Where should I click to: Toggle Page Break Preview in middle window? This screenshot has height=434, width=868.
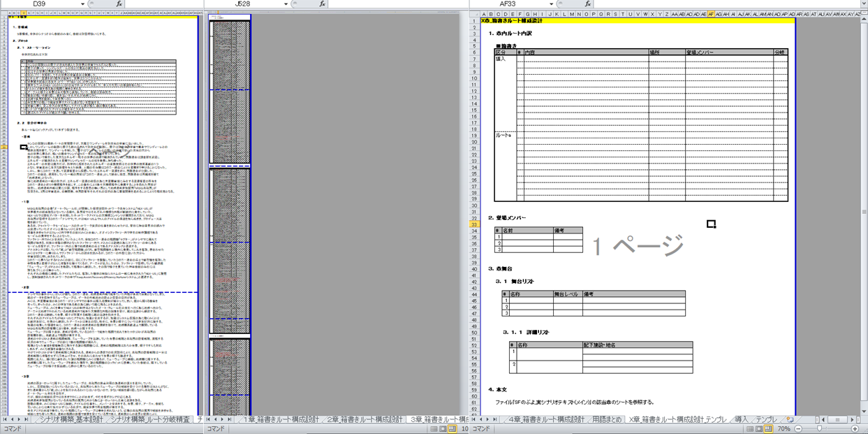[x=453, y=428]
